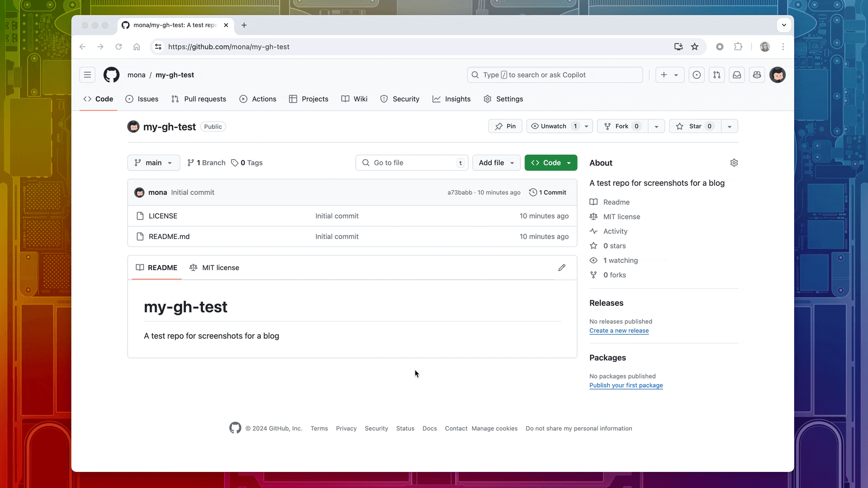The height and width of the screenshot is (488, 868).
Task: Open the Insights tab
Action: [452, 99]
